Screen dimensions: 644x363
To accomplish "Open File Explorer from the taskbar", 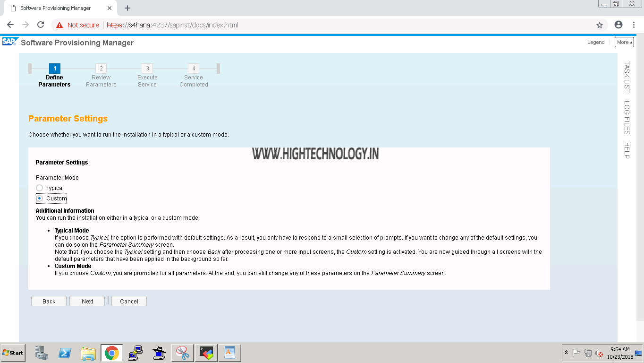I will pos(88,353).
